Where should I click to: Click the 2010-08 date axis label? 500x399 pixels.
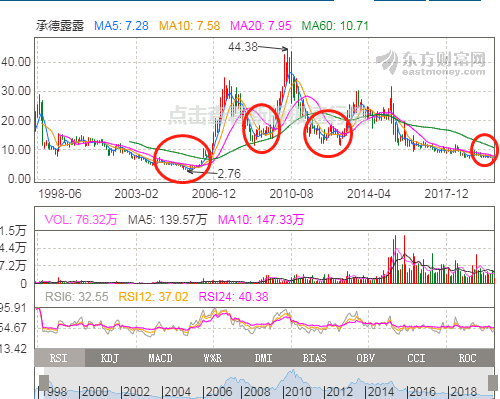291,194
